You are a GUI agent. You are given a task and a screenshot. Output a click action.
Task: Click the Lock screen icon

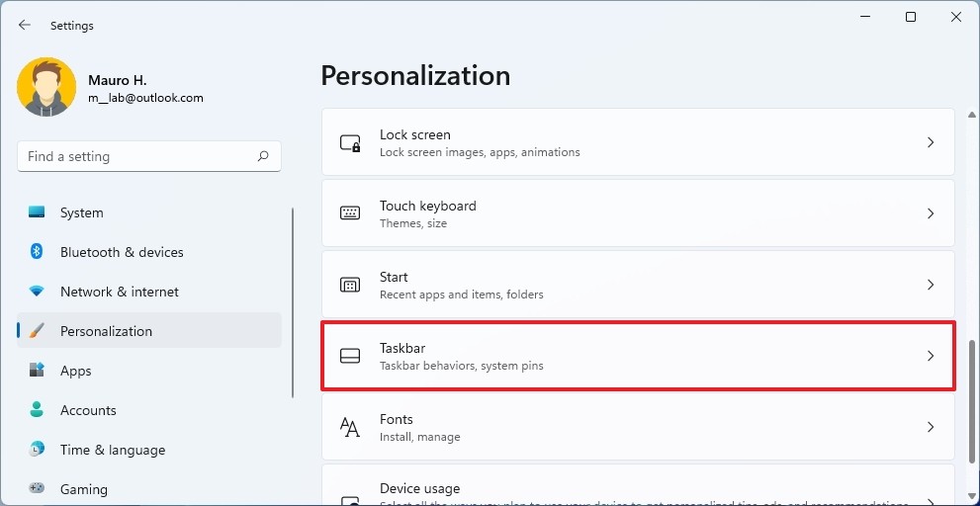click(350, 143)
